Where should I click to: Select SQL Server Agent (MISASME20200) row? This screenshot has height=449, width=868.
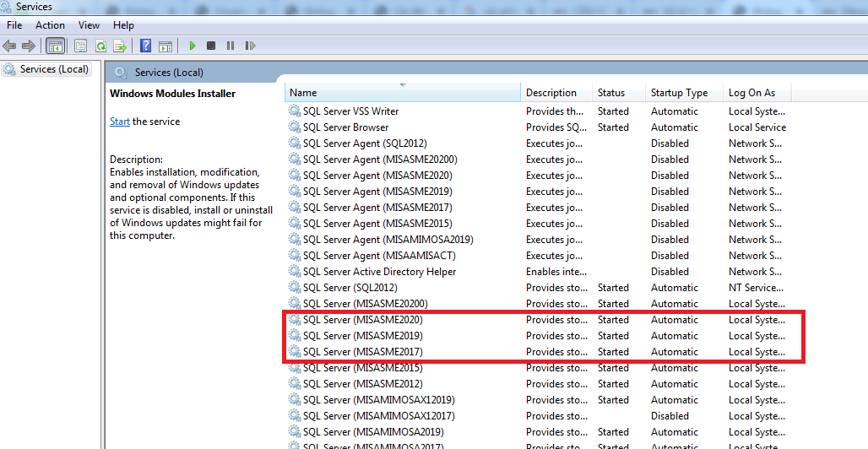pos(537,160)
